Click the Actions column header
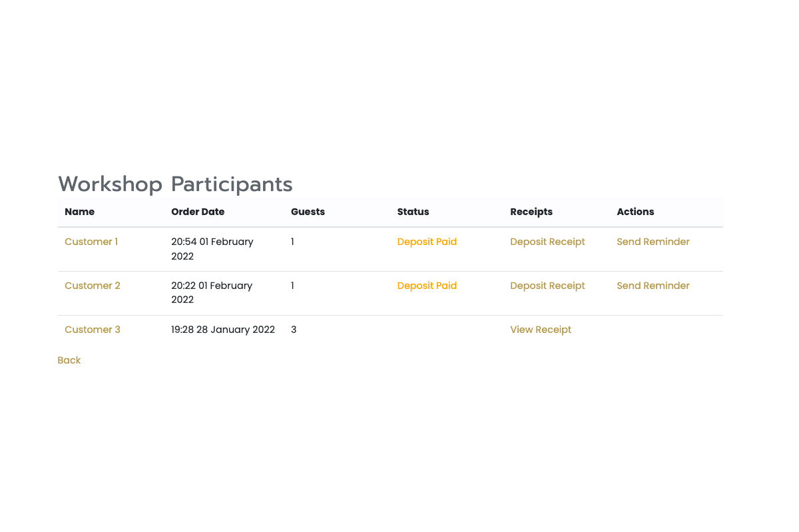 [635, 212]
